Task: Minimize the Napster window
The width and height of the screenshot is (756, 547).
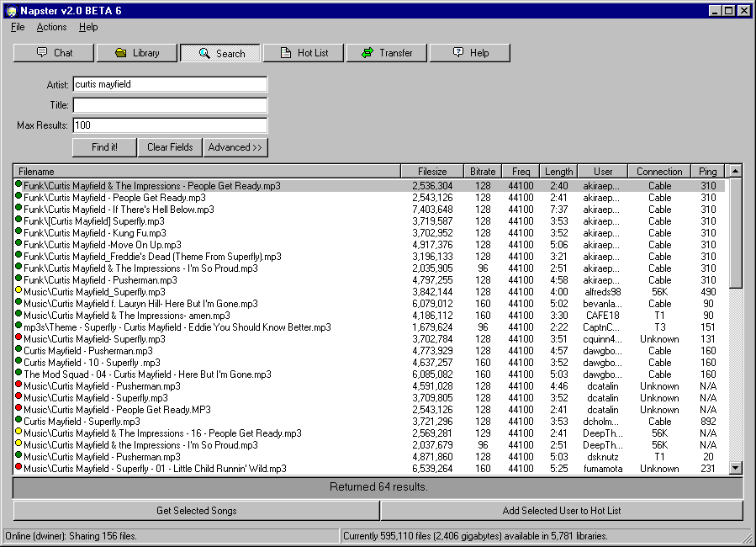Action: click(715, 11)
